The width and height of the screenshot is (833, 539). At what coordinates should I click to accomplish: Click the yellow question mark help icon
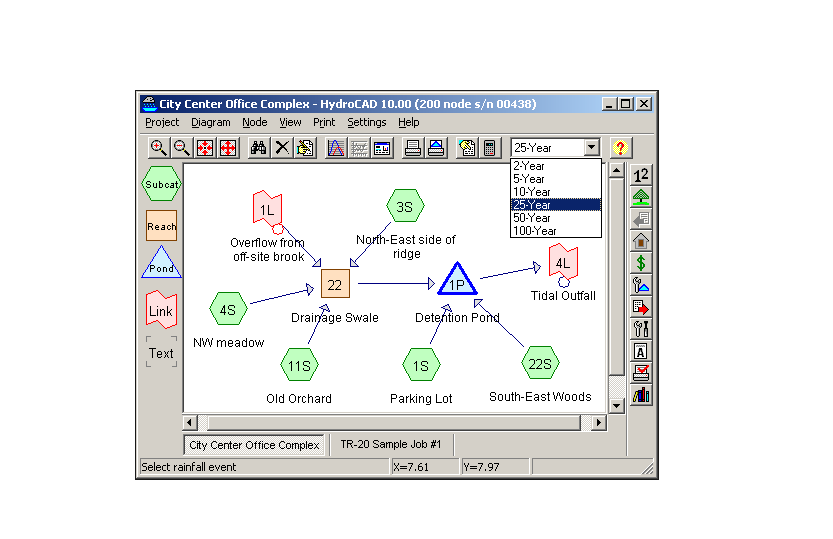click(620, 148)
